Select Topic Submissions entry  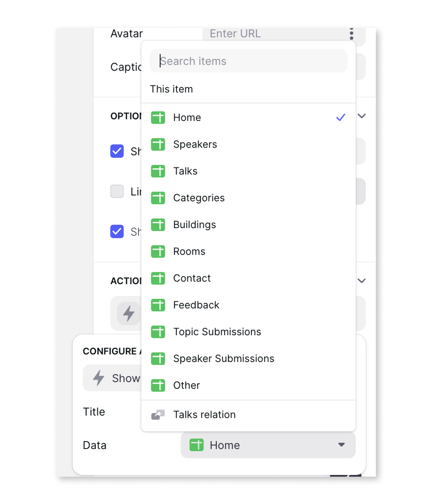coord(217,332)
